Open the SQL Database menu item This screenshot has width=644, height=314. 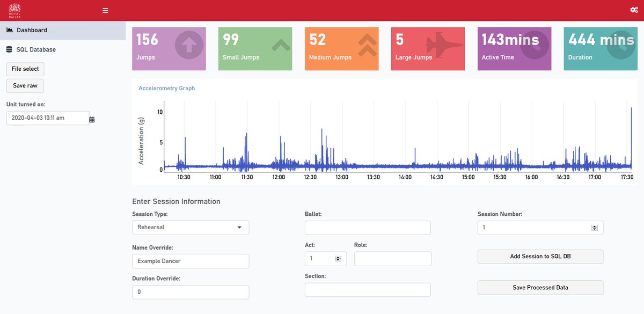[x=63, y=49]
